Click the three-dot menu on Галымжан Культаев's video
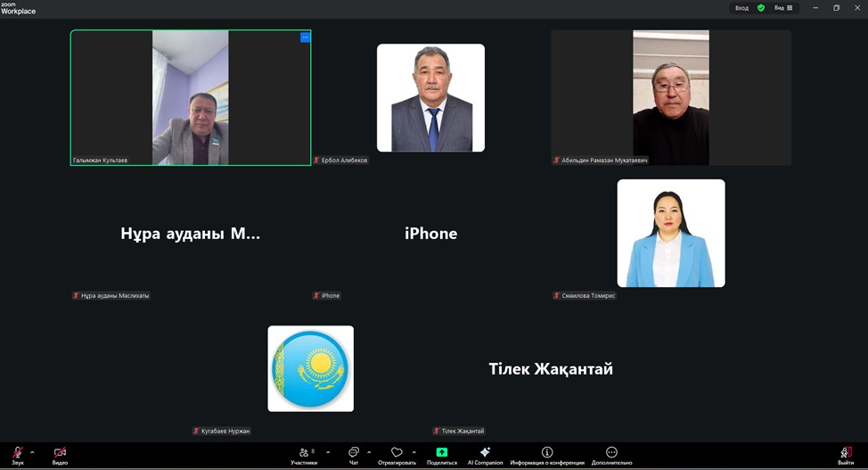Viewport: 868px width, 470px height. (305, 37)
